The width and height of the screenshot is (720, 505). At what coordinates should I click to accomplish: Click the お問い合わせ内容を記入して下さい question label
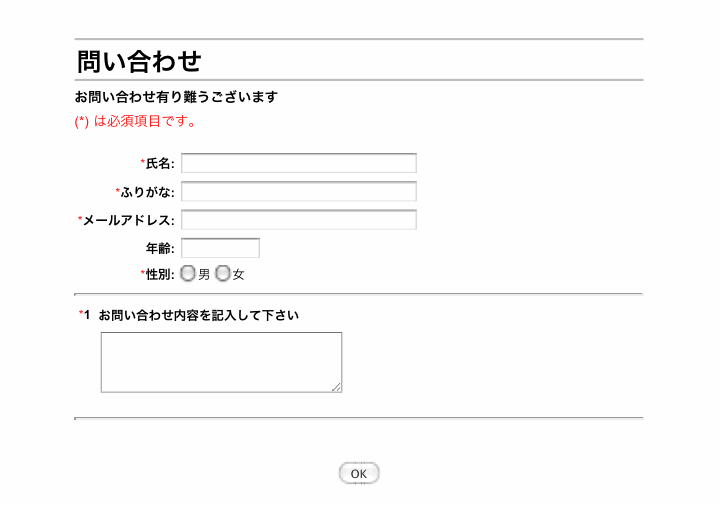[198, 315]
